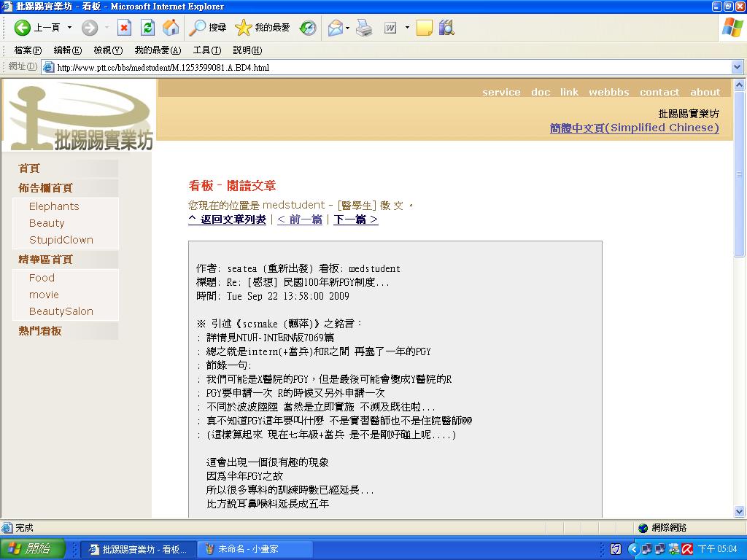This screenshot has height=560, width=747.
Task: Open the Search magnifier tool
Action: 197,28
